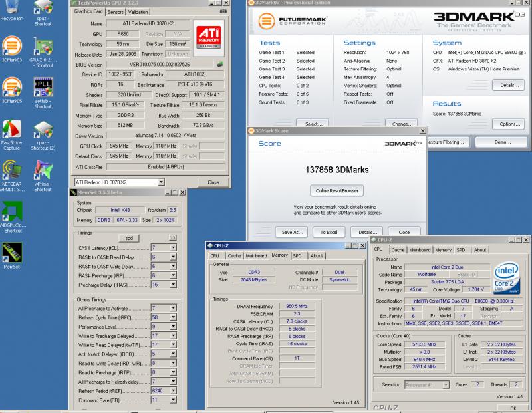The width and height of the screenshot is (532, 413).
Task: Open the Command Rate (CR) dropdown in MemSet
Action: (173, 400)
